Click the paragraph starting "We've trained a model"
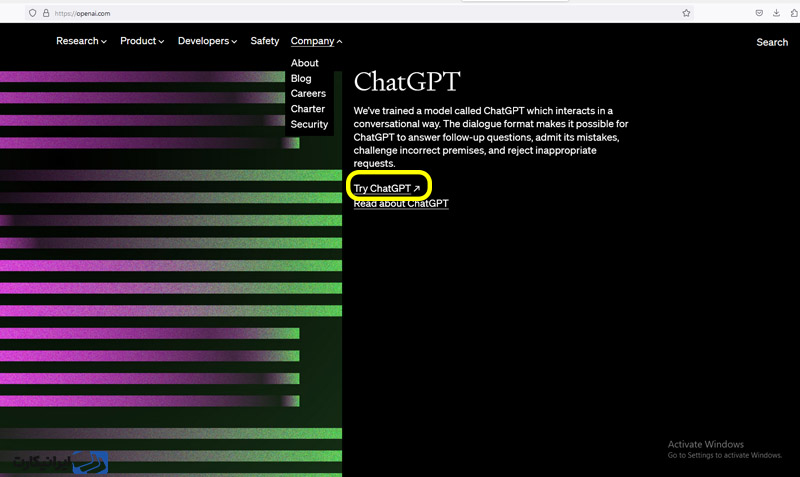The image size is (800, 477). point(491,137)
